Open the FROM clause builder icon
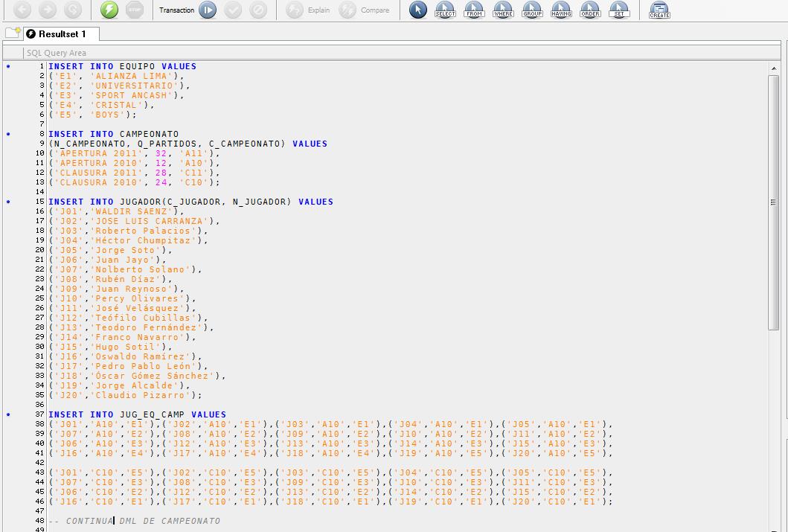Screen dimensions: 788x532 click(x=474, y=10)
